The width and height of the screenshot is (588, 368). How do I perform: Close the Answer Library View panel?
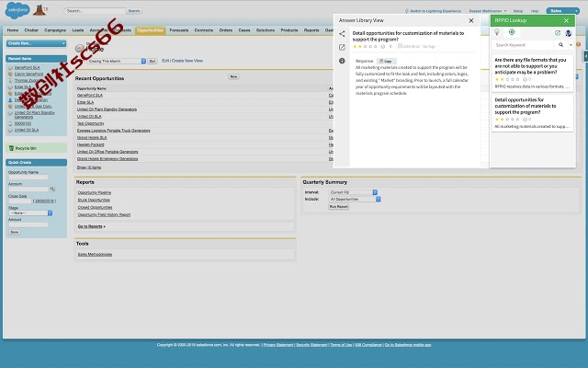(471, 20)
